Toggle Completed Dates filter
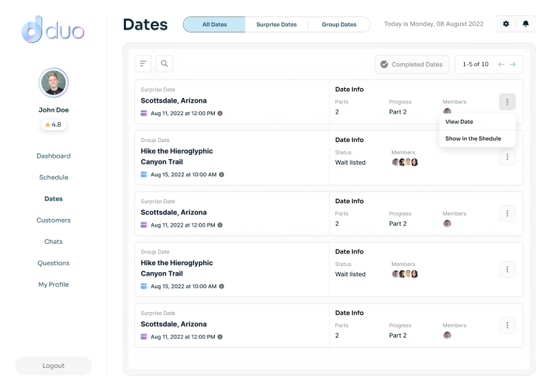 [x=412, y=65]
